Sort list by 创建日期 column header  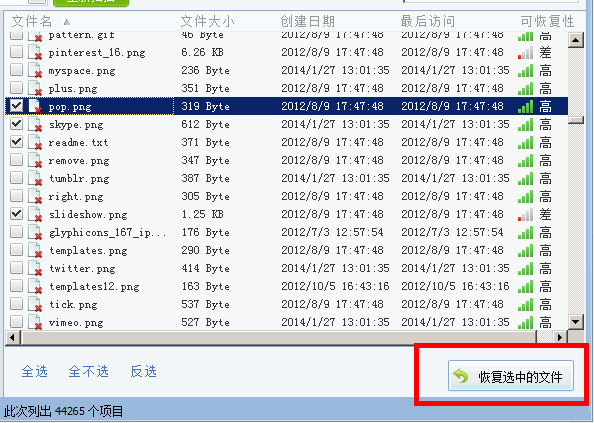pos(308,22)
